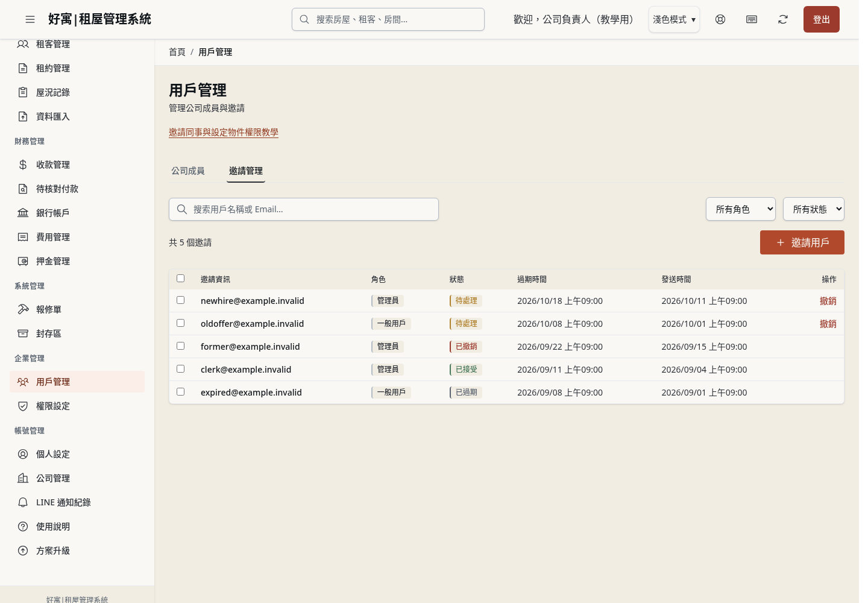Expand the 淺色模式 theme dropdown

pyautogui.click(x=674, y=19)
